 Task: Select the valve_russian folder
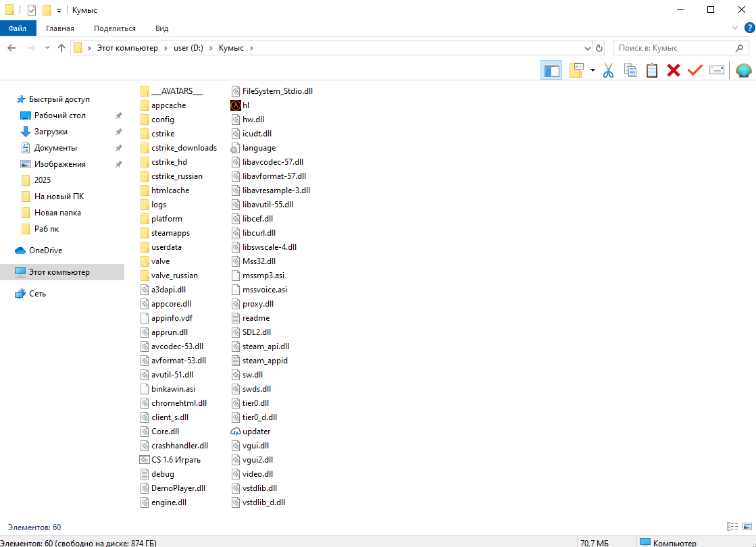169,276
